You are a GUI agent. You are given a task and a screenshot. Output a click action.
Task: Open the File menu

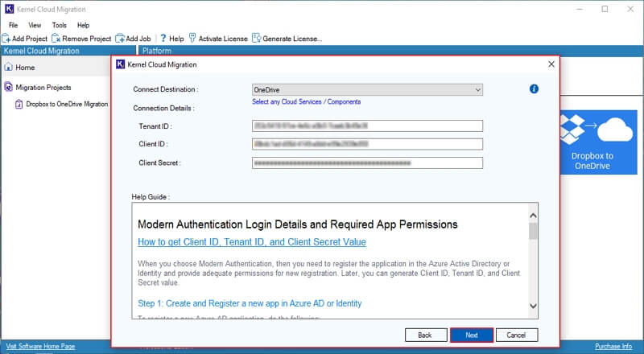pos(13,25)
